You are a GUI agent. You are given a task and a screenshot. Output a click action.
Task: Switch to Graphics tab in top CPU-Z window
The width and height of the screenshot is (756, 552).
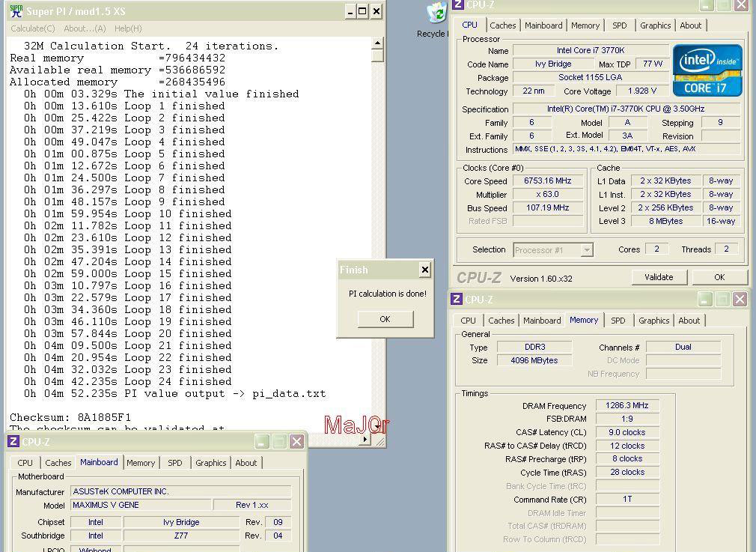click(655, 25)
